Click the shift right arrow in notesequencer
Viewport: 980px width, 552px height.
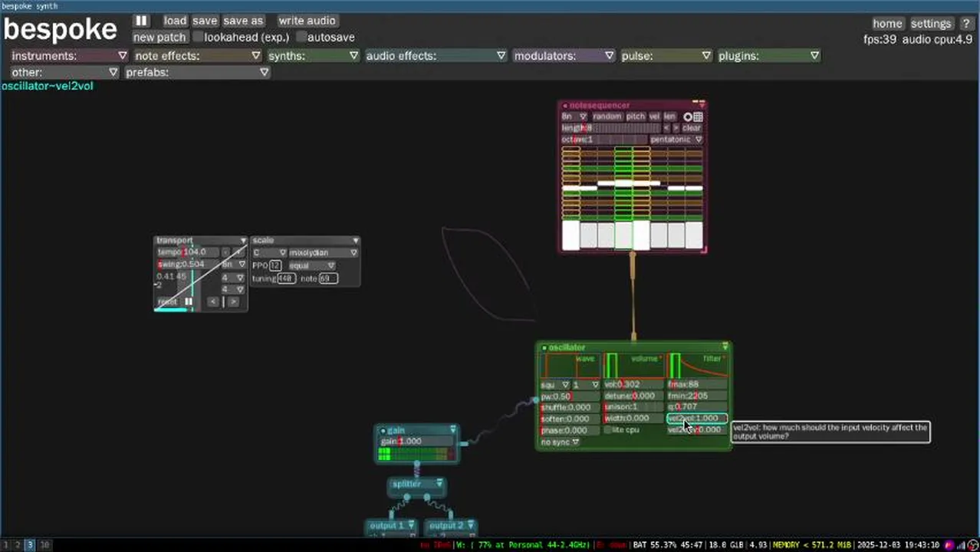coord(676,128)
